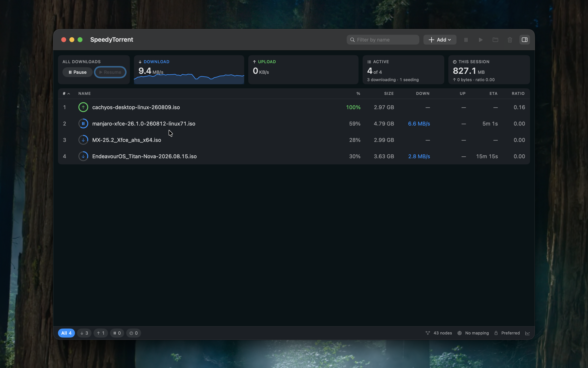The image size is (588, 368).
Task: Select the downloading 3 filter tab
Action: [x=84, y=333]
